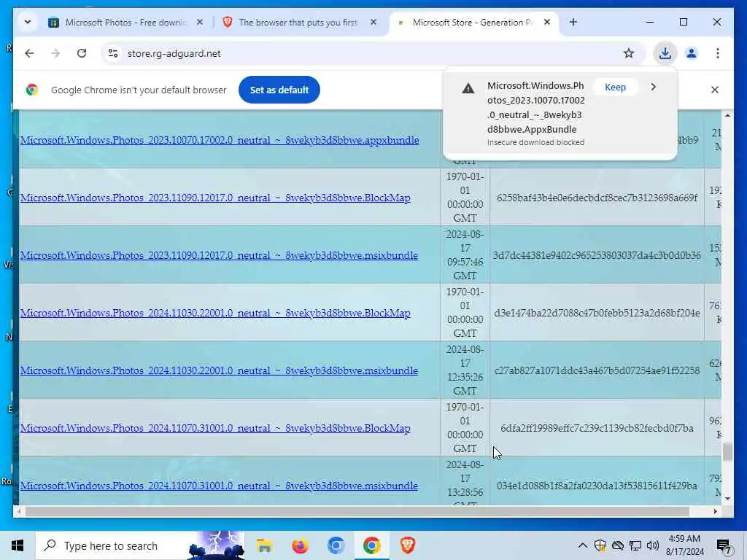This screenshot has height=560, width=747.
Task: Download Photos 2024.11070.31001.0 msixbundle link
Action: [219, 486]
